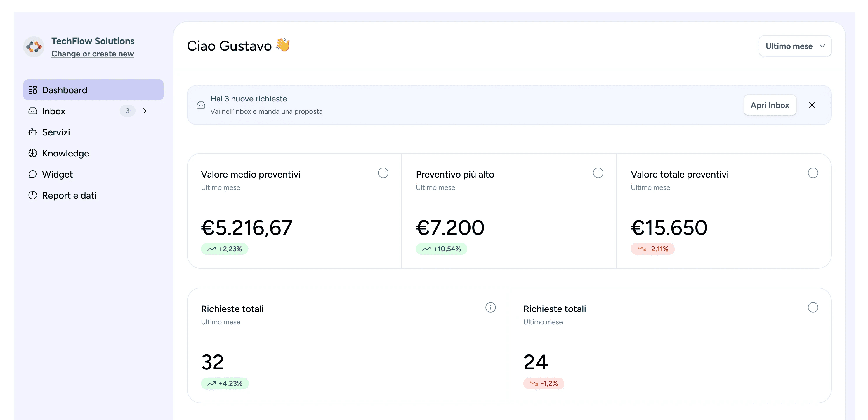Click info icon on Valore totale preventivi

coord(813,173)
